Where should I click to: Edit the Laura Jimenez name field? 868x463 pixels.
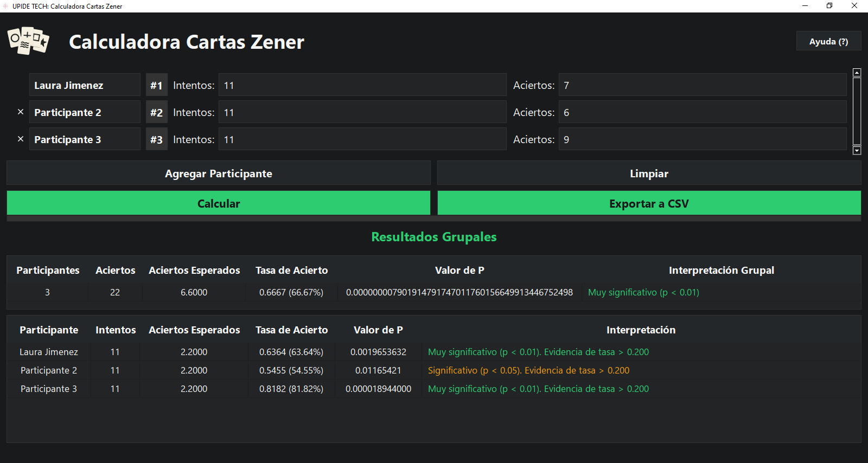click(84, 85)
